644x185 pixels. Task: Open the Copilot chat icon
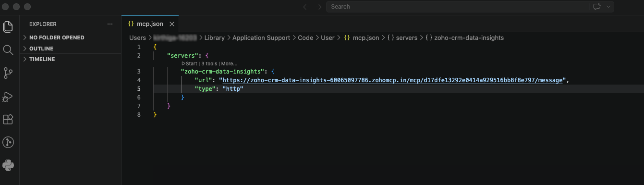click(x=597, y=7)
